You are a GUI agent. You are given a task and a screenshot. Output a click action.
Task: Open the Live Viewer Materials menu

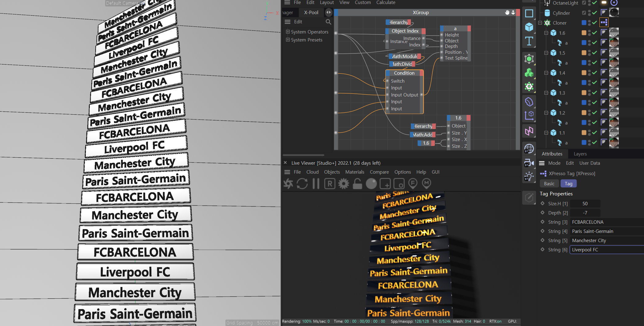coord(355,172)
